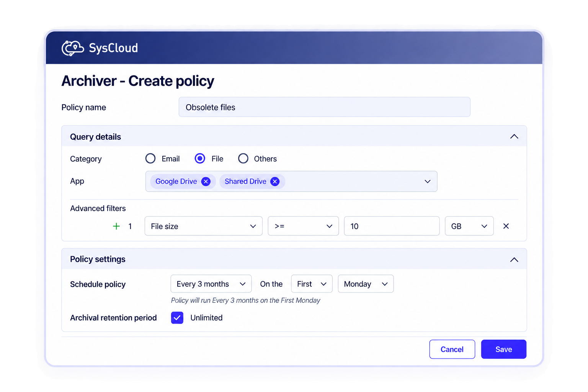The image size is (588, 392).
Task: Click the Archiver - Create policy heading
Action: pos(138,81)
